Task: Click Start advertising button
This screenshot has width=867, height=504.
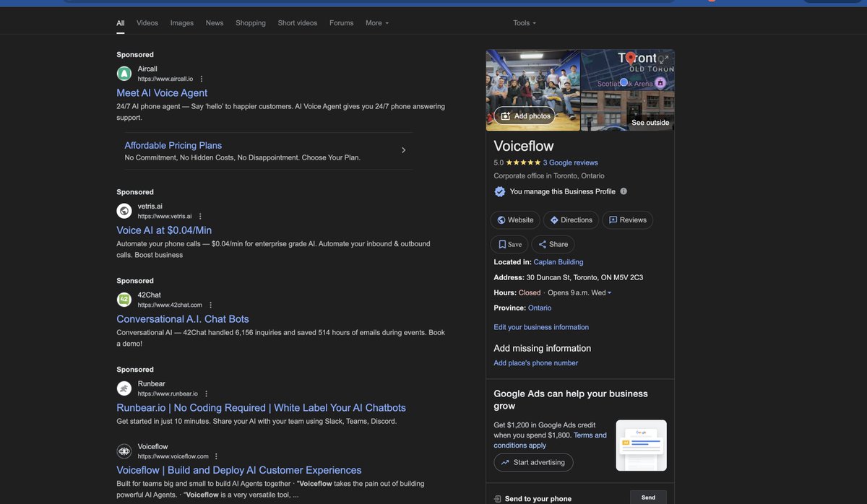Action: coord(533,462)
